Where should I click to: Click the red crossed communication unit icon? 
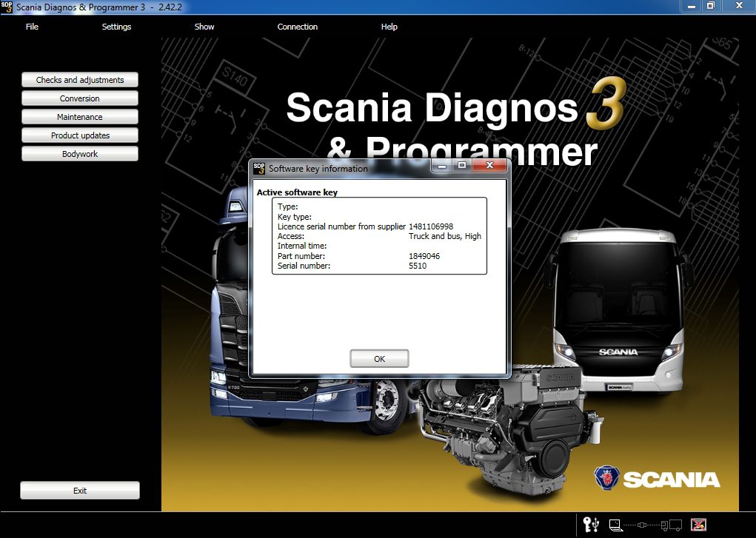698,524
